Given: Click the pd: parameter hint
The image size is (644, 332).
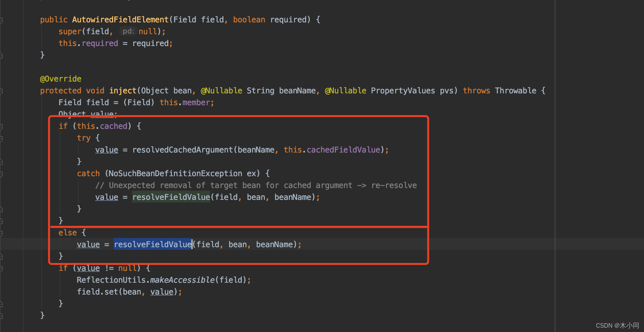Looking at the screenshot, I should pyautogui.click(x=128, y=31).
